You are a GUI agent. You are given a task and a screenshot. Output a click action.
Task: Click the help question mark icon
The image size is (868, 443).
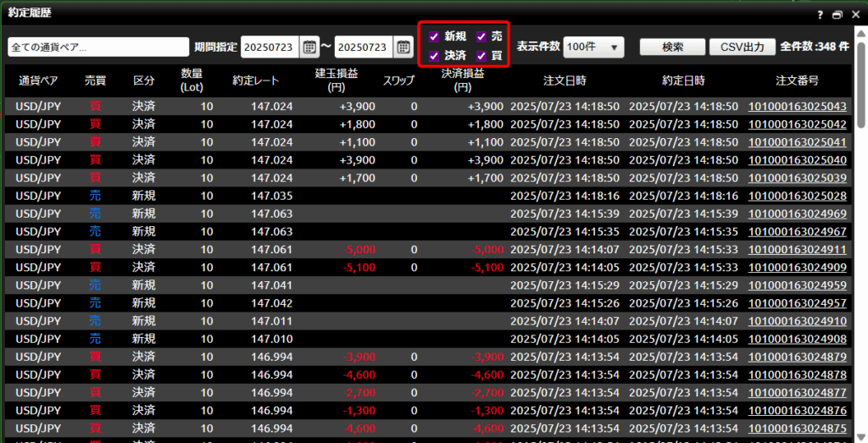pos(821,14)
